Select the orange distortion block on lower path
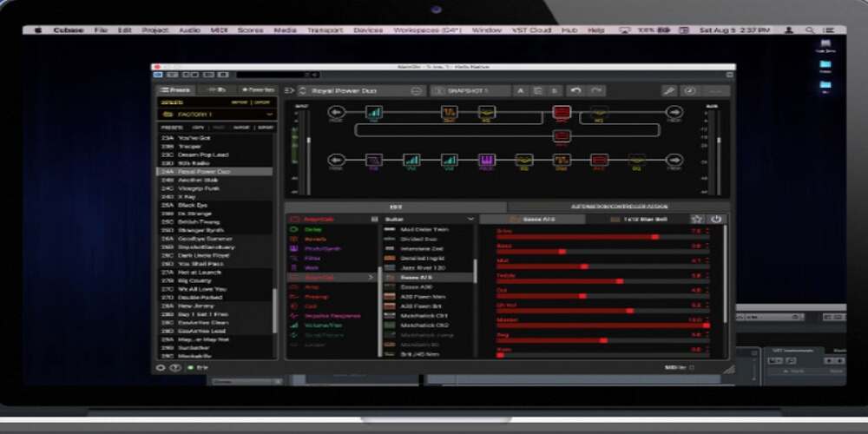The image size is (868, 434). [562, 160]
